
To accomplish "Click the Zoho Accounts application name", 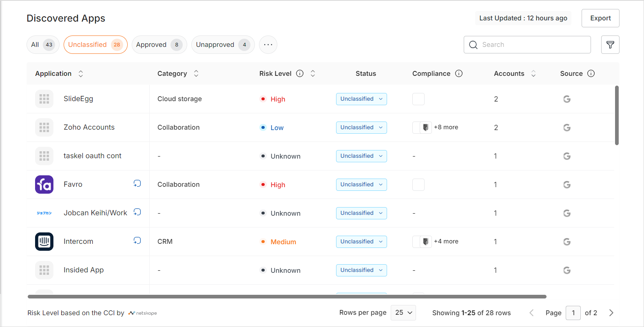I will pyautogui.click(x=89, y=127).
